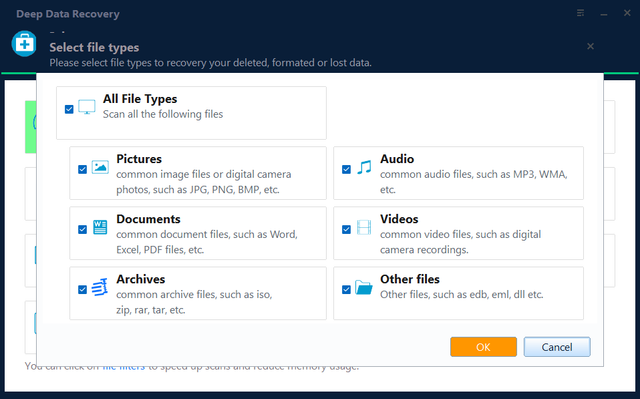Click the 'Archives' title text
The width and height of the screenshot is (640, 399).
tap(140, 279)
